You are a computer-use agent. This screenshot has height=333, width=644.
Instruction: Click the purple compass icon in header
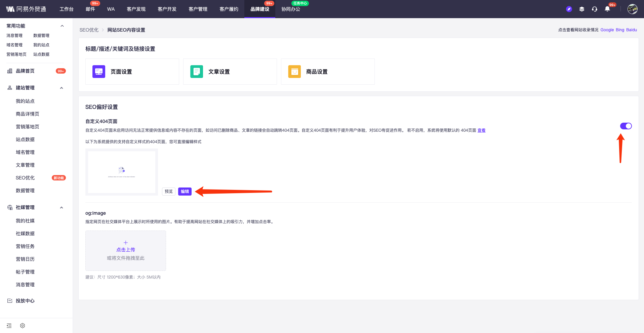click(x=569, y=9)
